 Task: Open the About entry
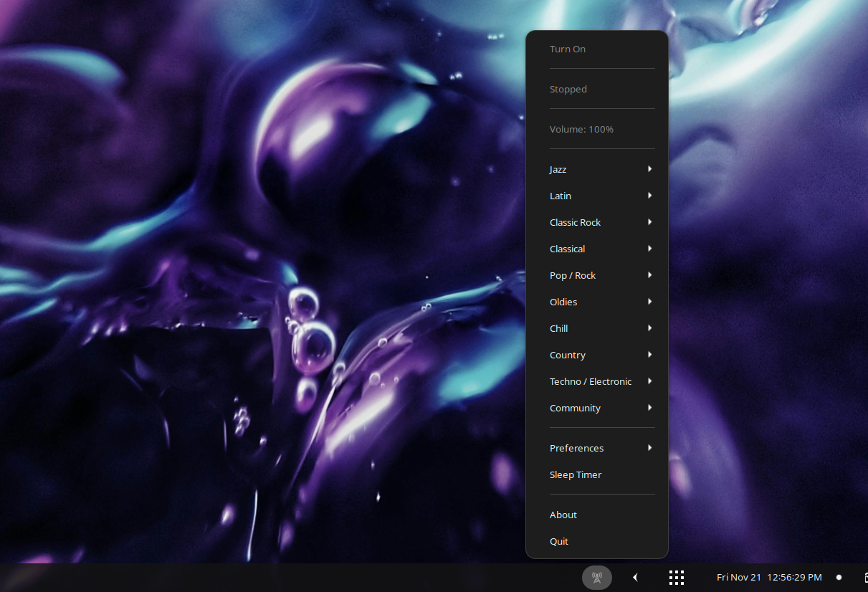[563, 515]
